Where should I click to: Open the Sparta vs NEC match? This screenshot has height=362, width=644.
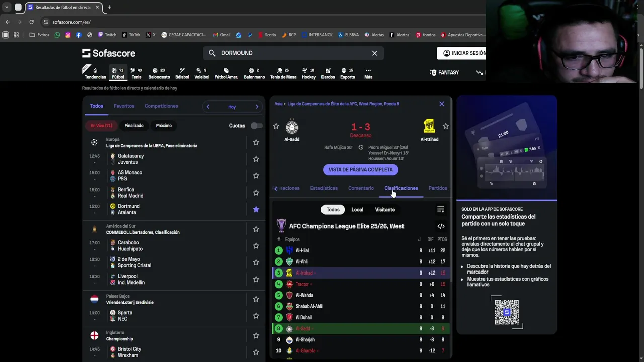tap(174, 316)
